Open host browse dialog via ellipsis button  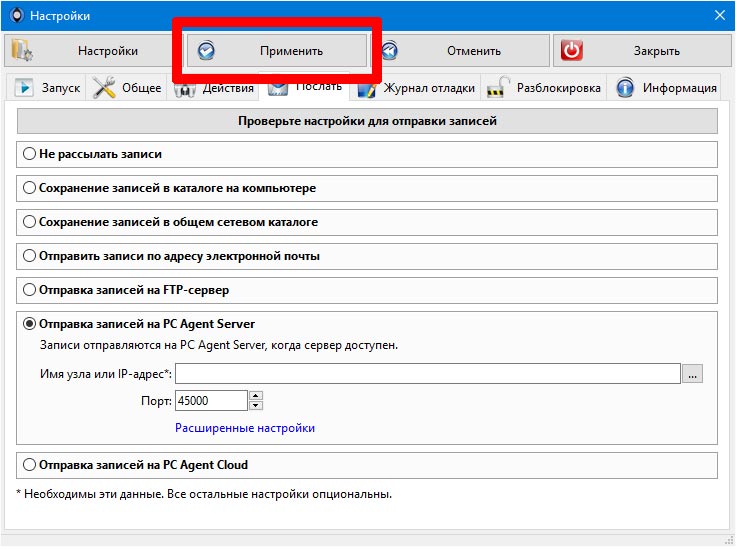point(692,374)
